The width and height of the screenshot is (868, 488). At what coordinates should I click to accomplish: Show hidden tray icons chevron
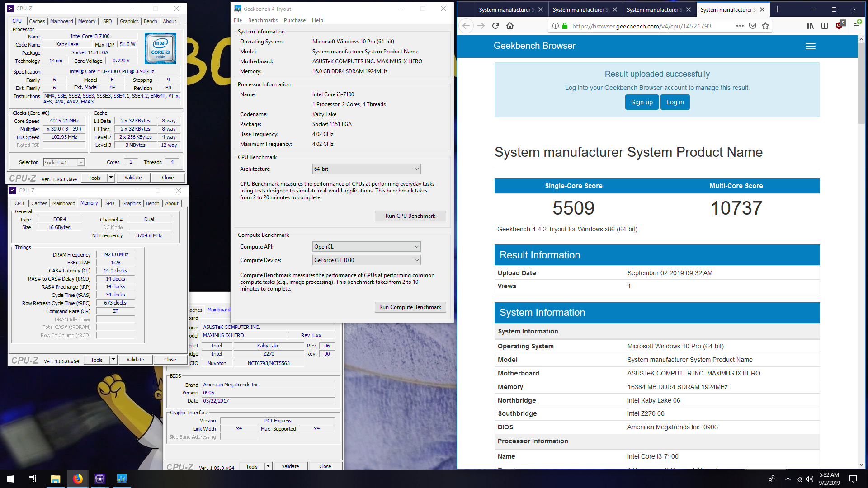point(788,479)
